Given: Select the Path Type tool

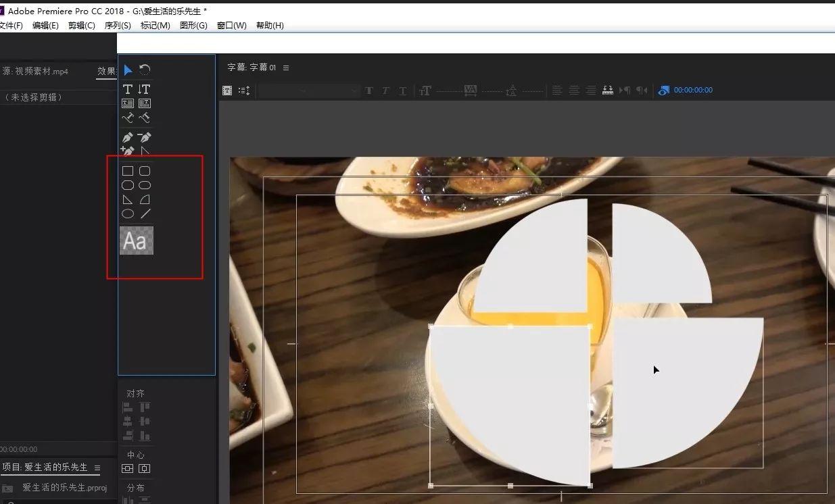Looking at the screenshot, I should pyautogui.click(x=128, y=118).
